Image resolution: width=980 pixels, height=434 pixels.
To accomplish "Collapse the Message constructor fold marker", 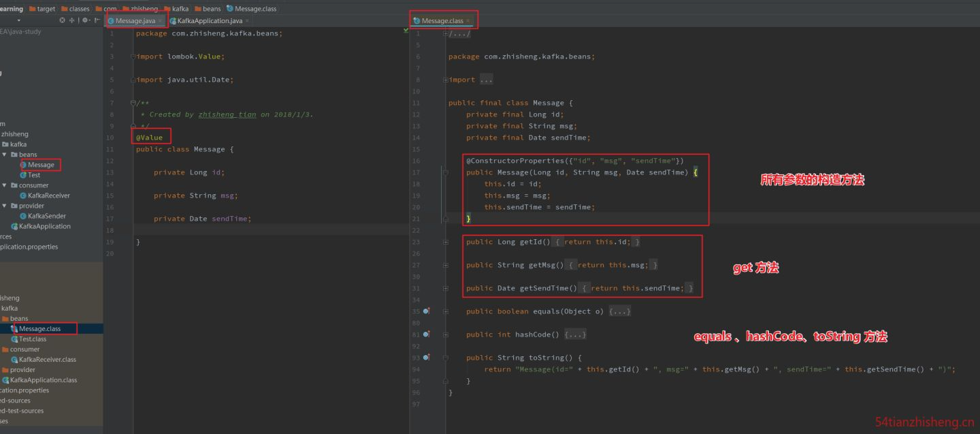I will (445, 172).
